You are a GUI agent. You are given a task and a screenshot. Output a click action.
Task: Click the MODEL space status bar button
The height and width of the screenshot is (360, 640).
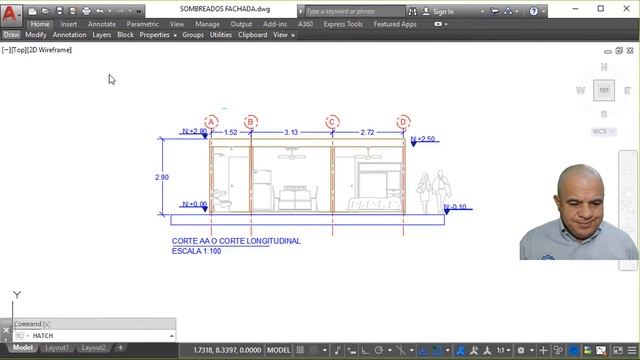(278, 350)
